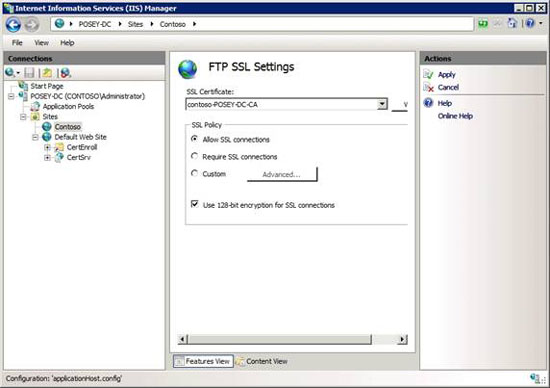Click the Start Page icon in tree
550x388 pixels.
(23, 86)
